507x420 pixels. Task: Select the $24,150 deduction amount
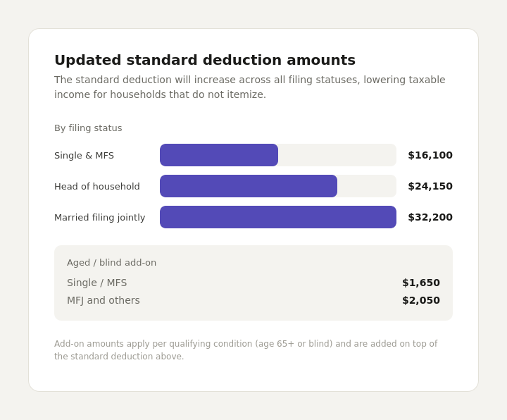tap(430, 186)
